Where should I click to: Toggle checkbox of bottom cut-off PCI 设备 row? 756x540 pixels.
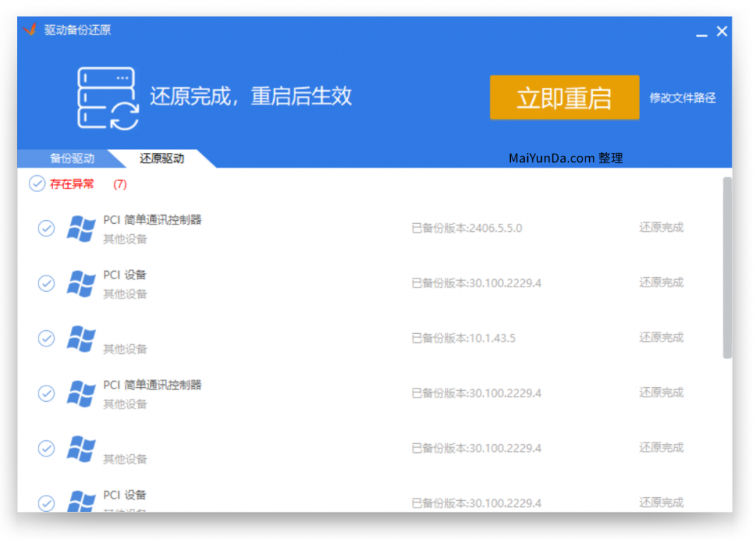(x=47, y=503)
